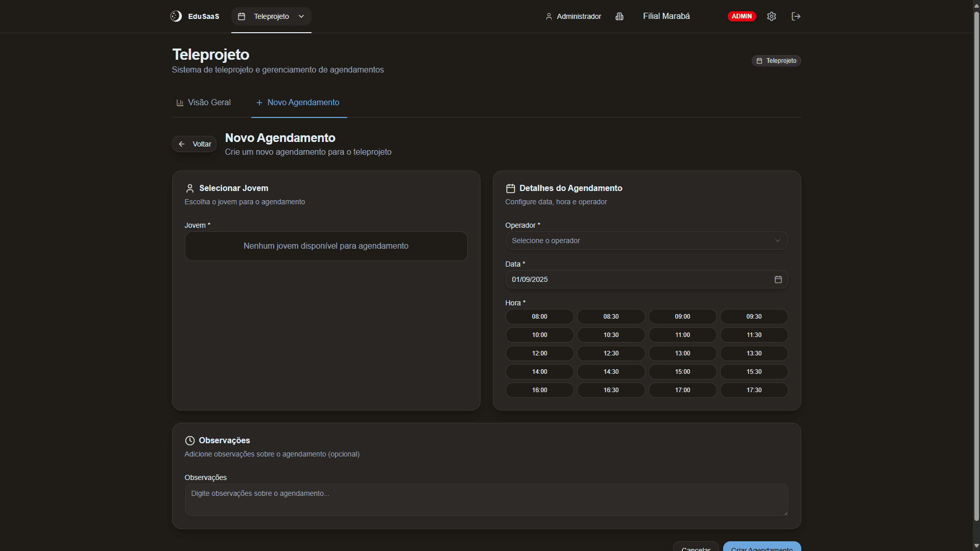
Task: Select the 12:30 time slot
Action: pyautogui.click(x=611, y=353)
